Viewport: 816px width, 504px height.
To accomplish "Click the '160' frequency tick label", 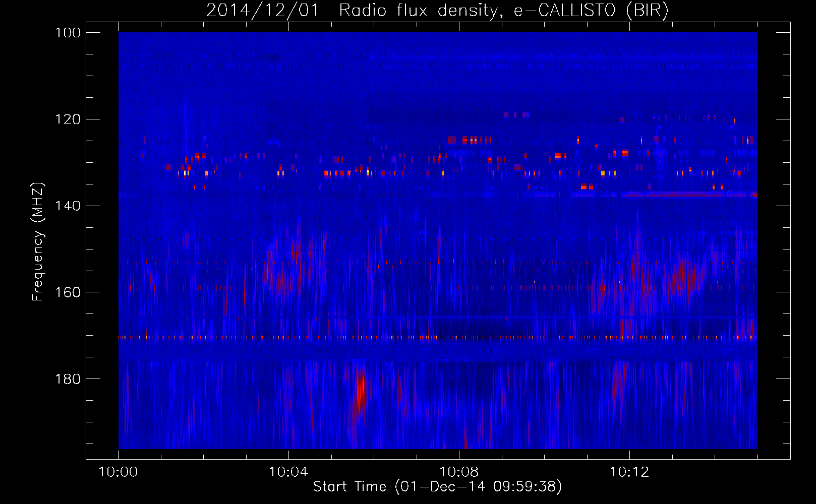I will [68, 292].
